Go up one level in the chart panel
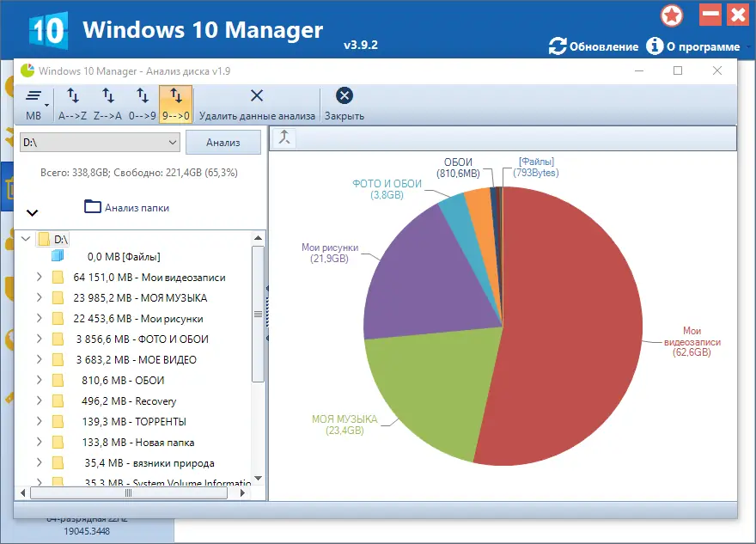Image resolution: width=756 pixels, height=544 pixels. click(x=284, y=138)
